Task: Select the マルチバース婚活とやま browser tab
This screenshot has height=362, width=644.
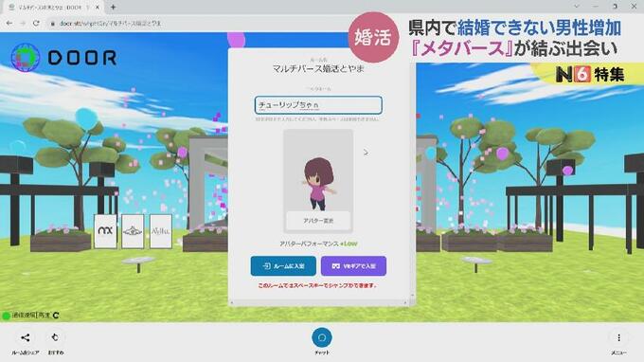Action: (52, 8)
